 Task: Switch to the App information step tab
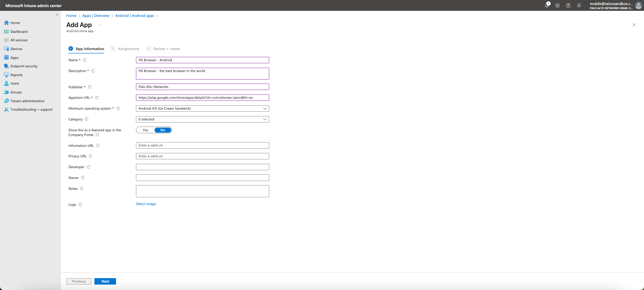86,49
